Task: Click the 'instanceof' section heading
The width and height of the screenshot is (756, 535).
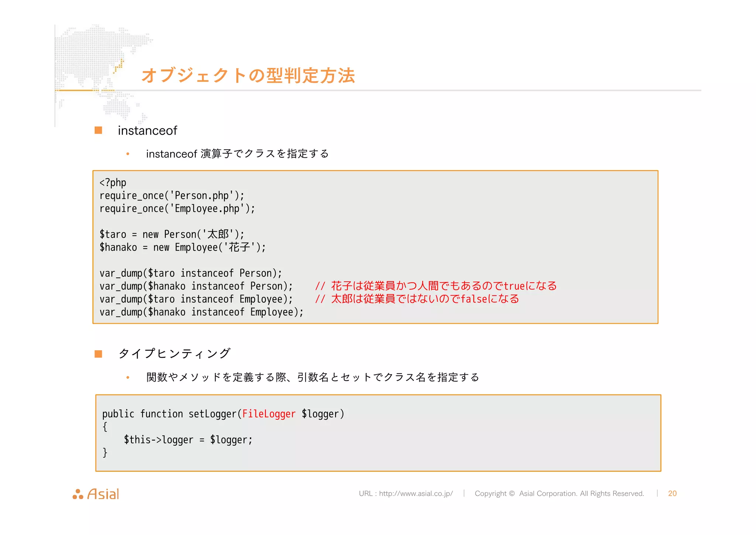Action: pyautogui.click(x=147, y=130)
